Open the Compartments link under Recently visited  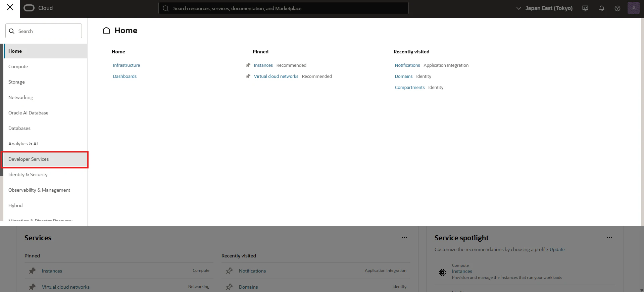pyautogui.click(x=410, y=87)
